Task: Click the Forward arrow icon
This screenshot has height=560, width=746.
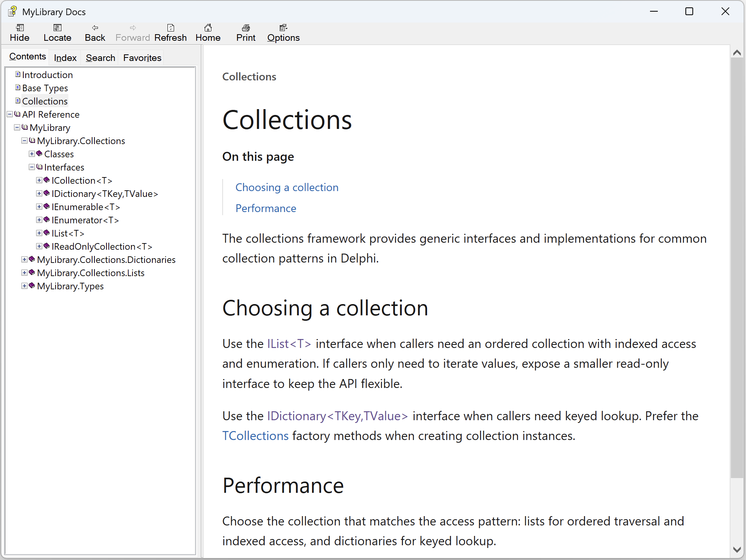Action: tap(133, 28)
